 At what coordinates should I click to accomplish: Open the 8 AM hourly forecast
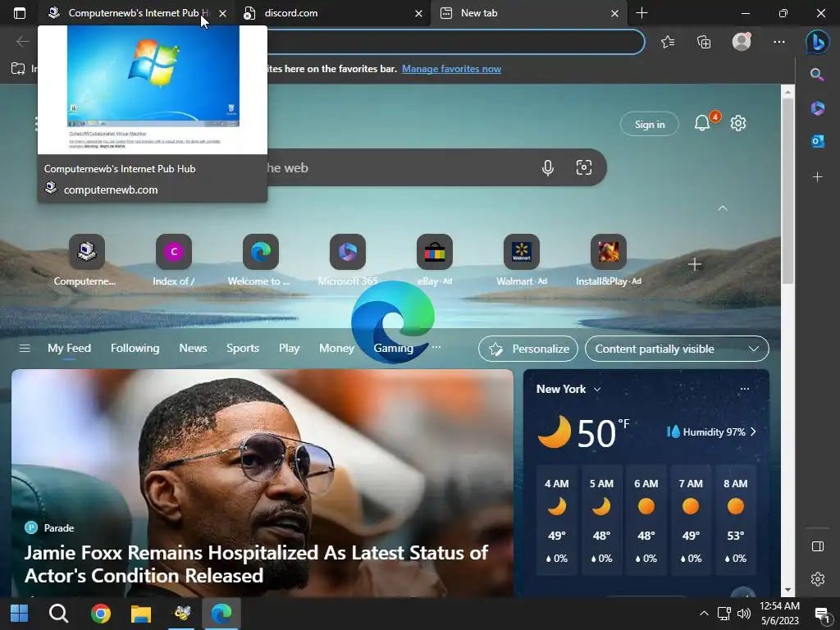point(735,519)
